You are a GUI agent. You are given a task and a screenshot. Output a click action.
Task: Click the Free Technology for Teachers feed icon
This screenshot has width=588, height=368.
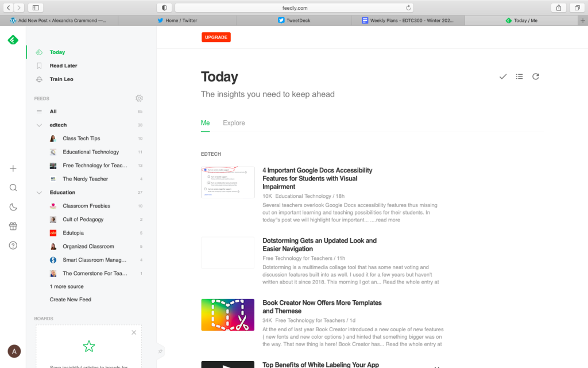tap(53, 166)
